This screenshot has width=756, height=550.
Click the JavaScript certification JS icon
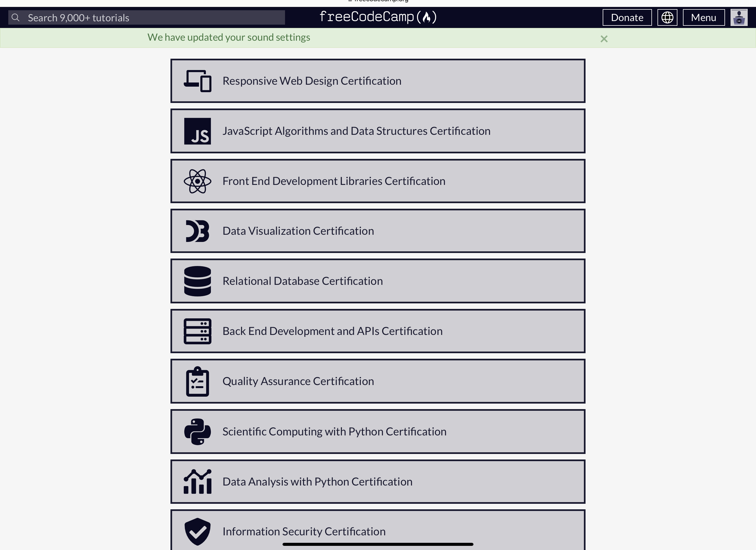coord(197,131)
